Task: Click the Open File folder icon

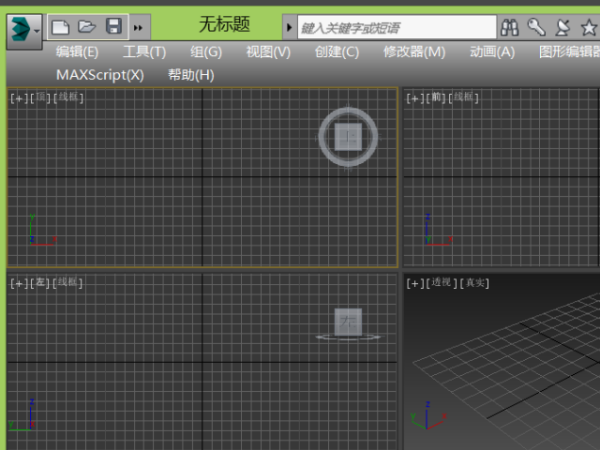Action: pos(88,26)
